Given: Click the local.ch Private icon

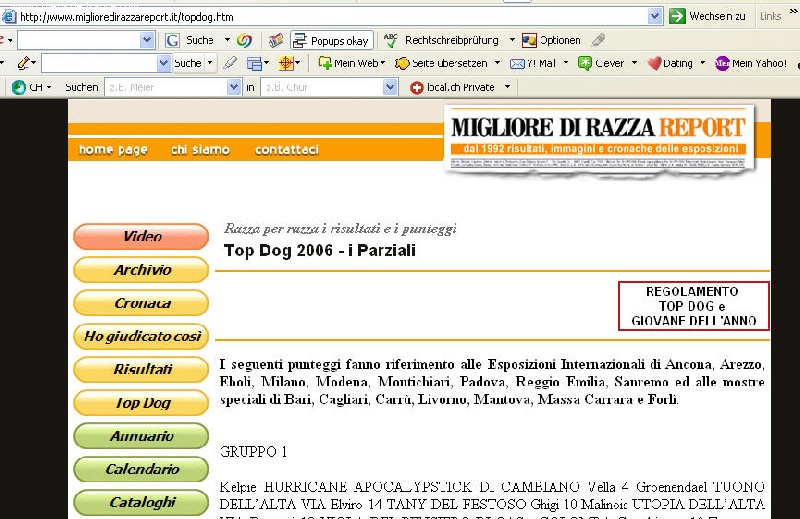Looking at the screenshot, I should 418,87.
